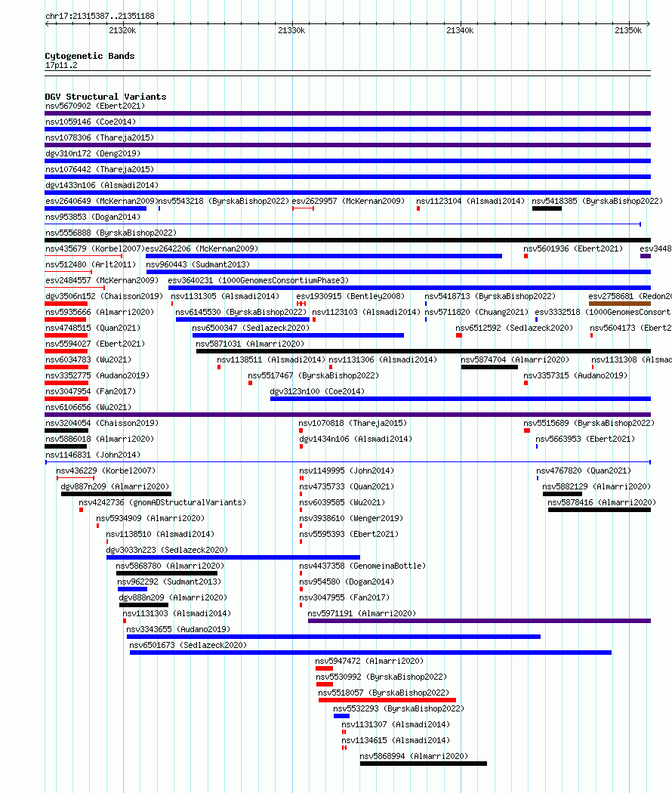Click red interval glyph of esv2629957 (McKernan2009)
Viewport: 672px width, 793px height.
[303, 208]
